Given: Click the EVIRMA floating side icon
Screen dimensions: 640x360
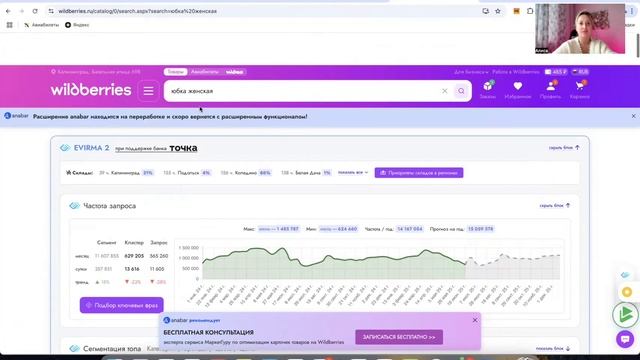Looking at the screenshot, I should coord(625,275).
